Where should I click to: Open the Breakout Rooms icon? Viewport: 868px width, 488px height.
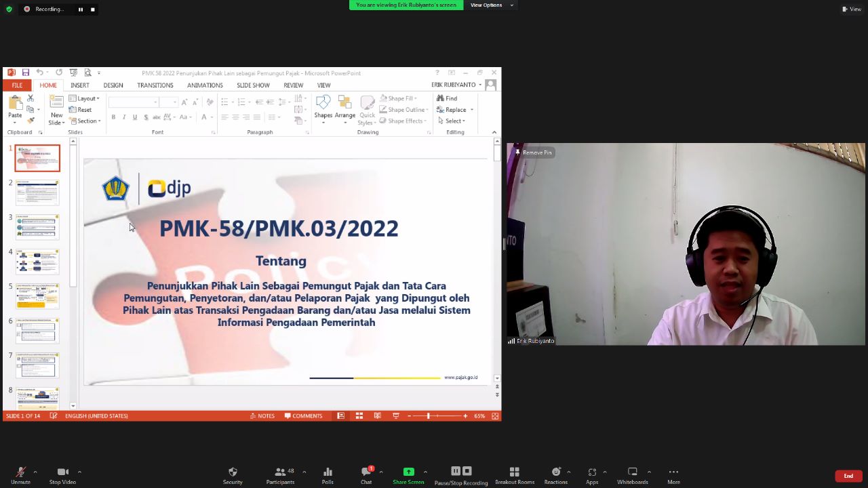point(514,475)
